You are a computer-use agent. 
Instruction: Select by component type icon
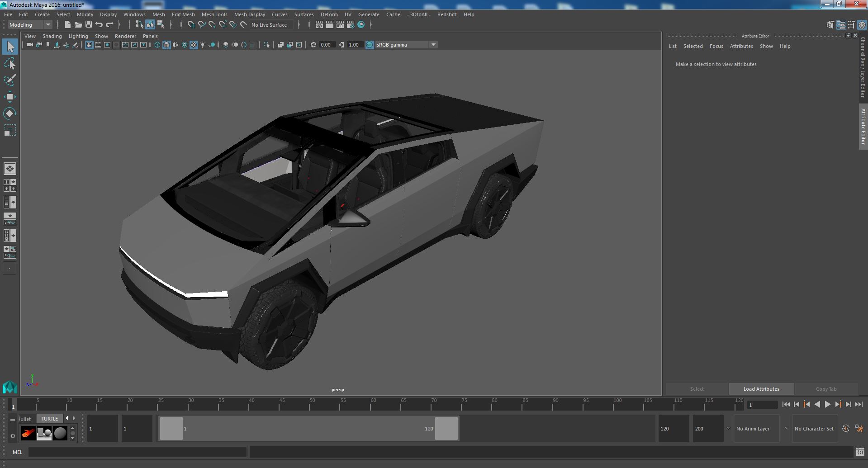tap(160, 25)
